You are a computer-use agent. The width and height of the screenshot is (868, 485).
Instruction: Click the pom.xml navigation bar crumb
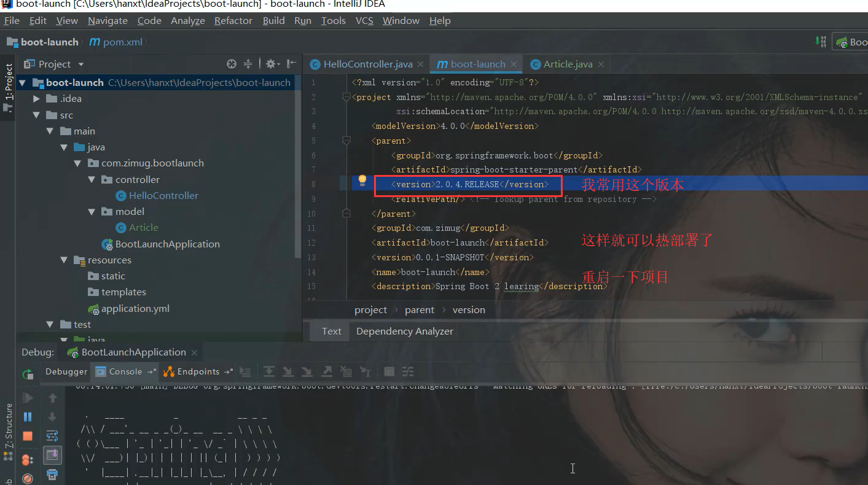116,42
